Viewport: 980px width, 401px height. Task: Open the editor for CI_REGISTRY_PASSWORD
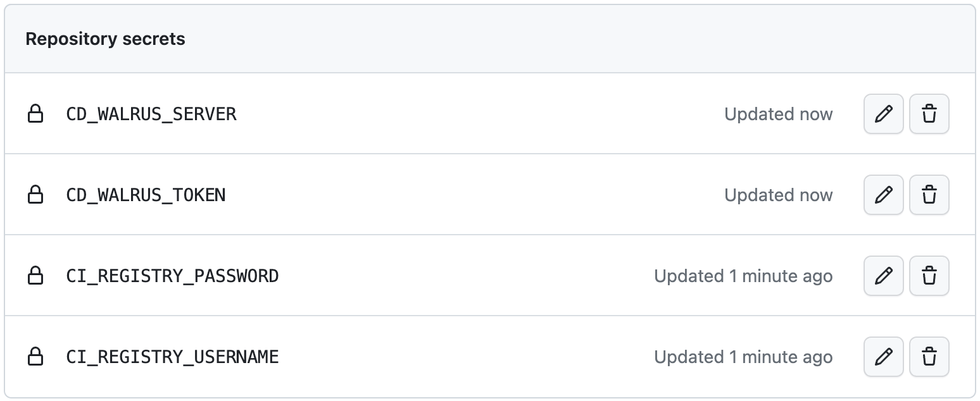coord(883,276)
